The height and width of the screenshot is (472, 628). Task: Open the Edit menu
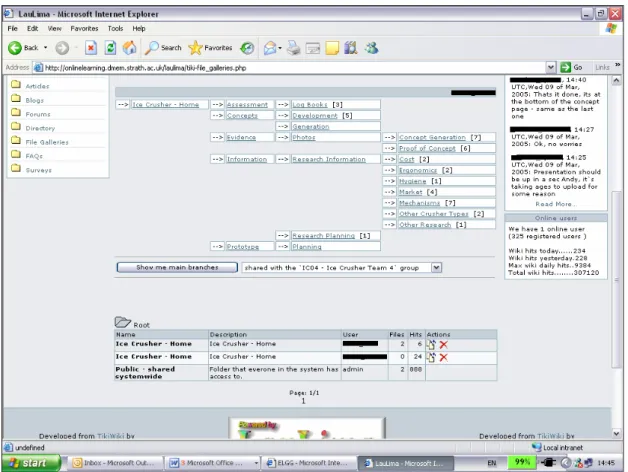[32, 28]
